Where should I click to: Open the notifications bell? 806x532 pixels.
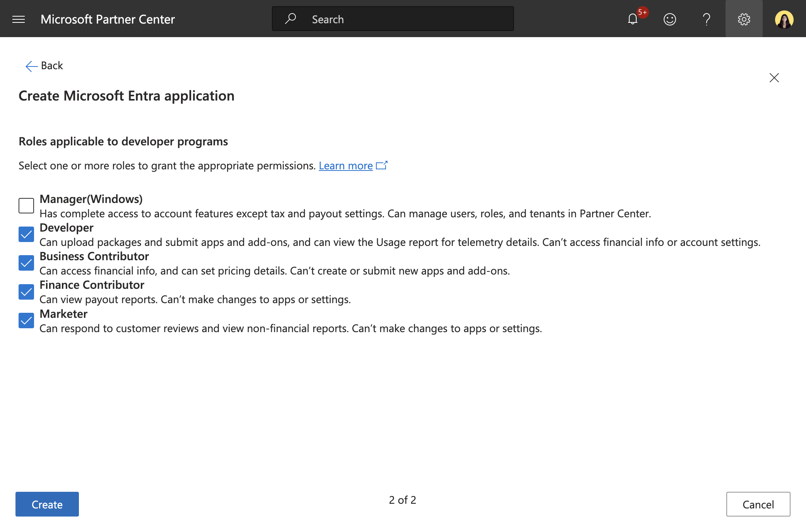pyautogui.click(x=633, y=19)
